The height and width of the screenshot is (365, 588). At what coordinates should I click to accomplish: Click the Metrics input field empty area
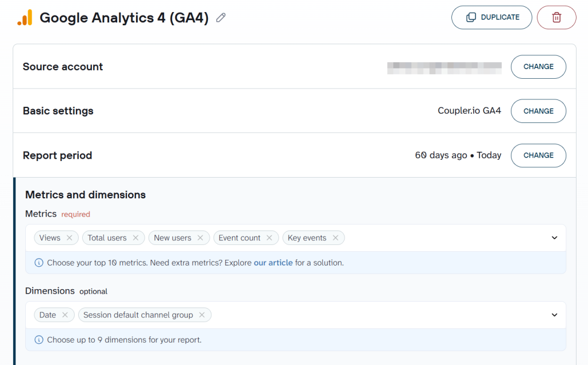(x=446, y=238)
